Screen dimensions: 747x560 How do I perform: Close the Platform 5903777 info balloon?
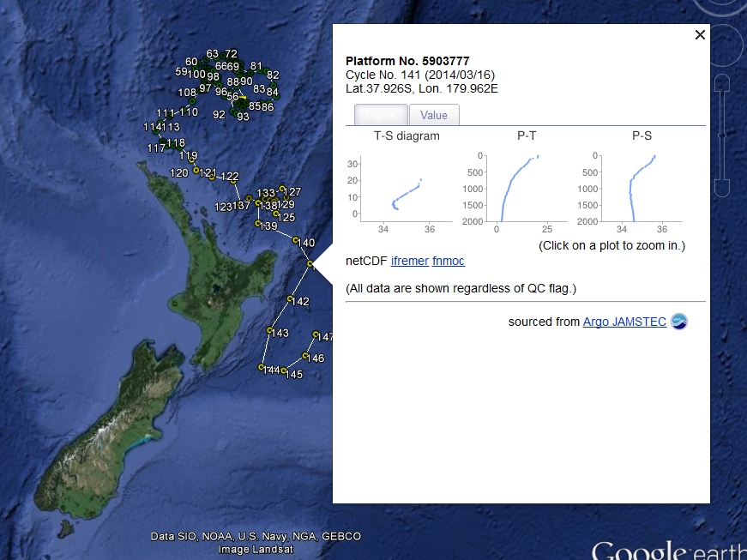pos(700,35)
